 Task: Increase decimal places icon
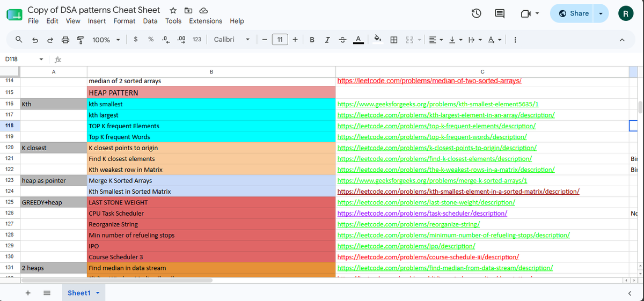(181, 39)
